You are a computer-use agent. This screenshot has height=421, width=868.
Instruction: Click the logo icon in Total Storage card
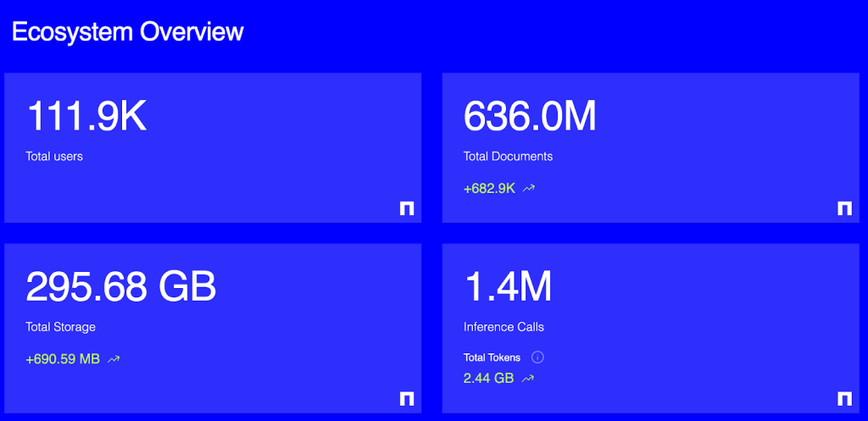[x=407, y=399]
